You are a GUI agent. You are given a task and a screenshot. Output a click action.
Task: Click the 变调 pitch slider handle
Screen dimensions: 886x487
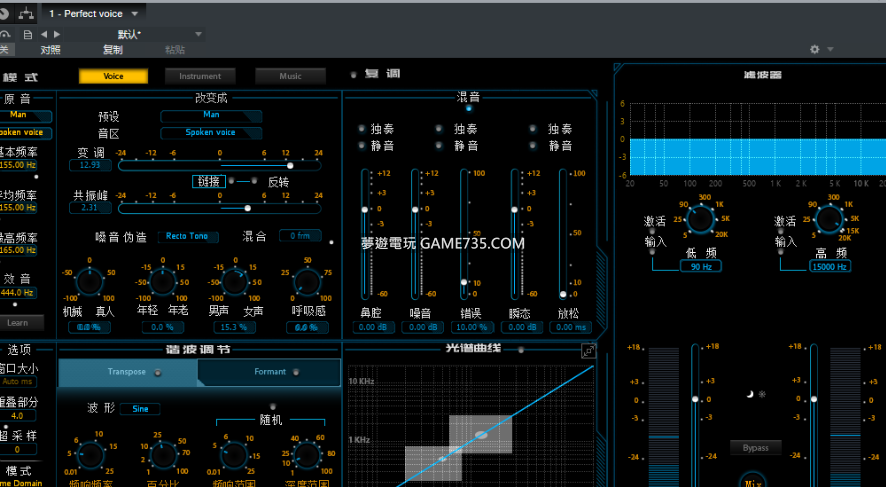point(290,165)
